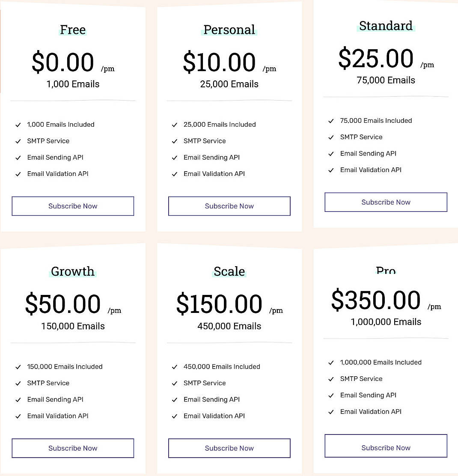Viewport: 458px width, 476px height.
Task: Subscribe to the Growth plan
Action: pyautogui.click(x=73, y=448)
